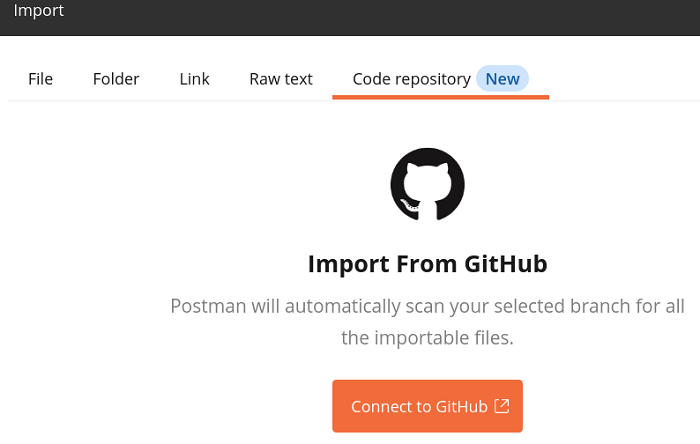The image size is (700, 444).
Task: Click the description line starting with Postman
Action: (427, 306)
